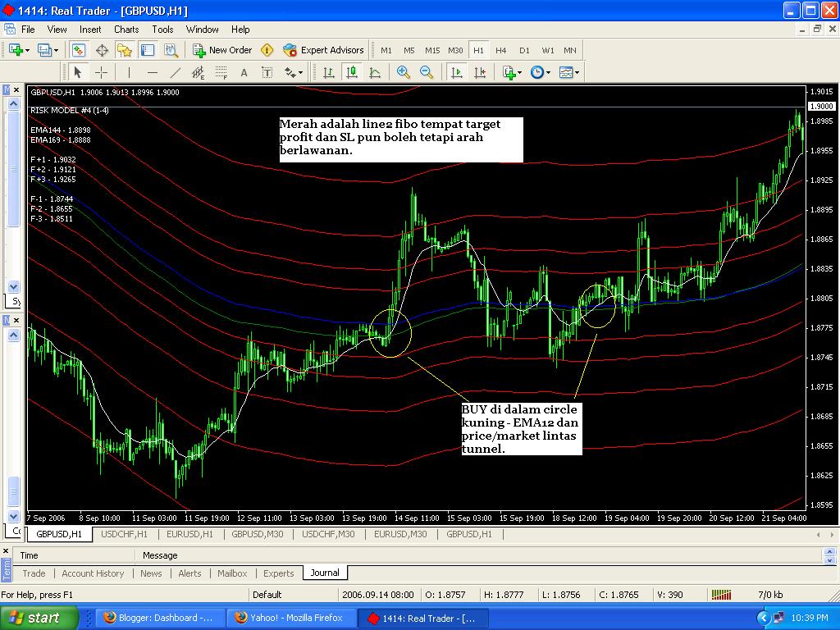Select the Crosshair tool
Viewport: 840px width, 630px height.
click(101, 72)
